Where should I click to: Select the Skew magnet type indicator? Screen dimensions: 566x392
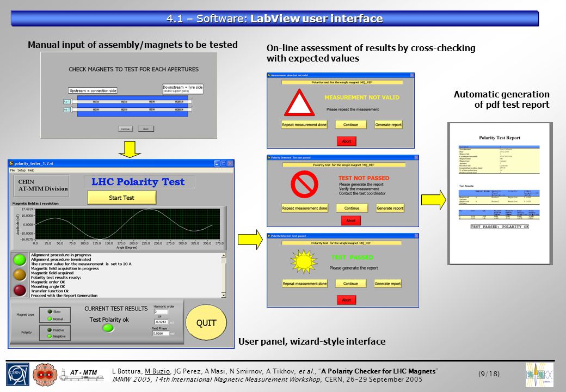pyautogui.click(x=50, y=311)
